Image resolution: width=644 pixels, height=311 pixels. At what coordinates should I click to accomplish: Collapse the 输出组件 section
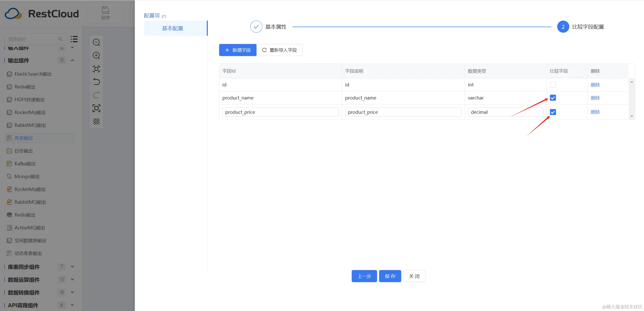click(x=72, y=60)
